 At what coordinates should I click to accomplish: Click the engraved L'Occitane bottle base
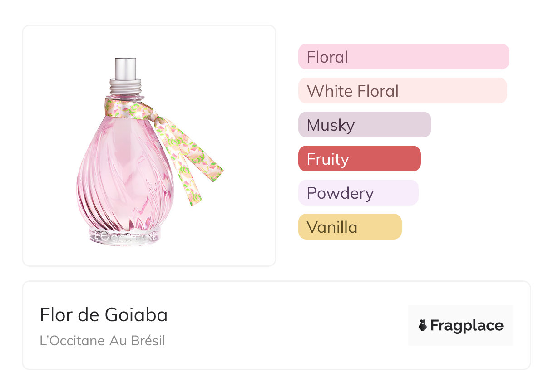[x=124, y=237]
